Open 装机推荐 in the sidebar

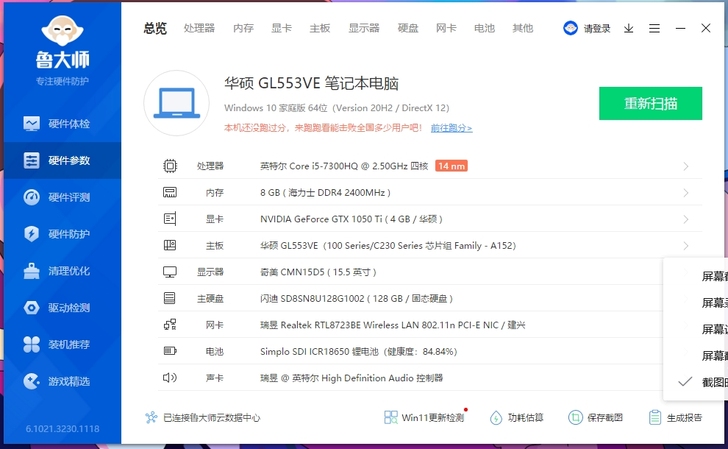pos(60,345)
